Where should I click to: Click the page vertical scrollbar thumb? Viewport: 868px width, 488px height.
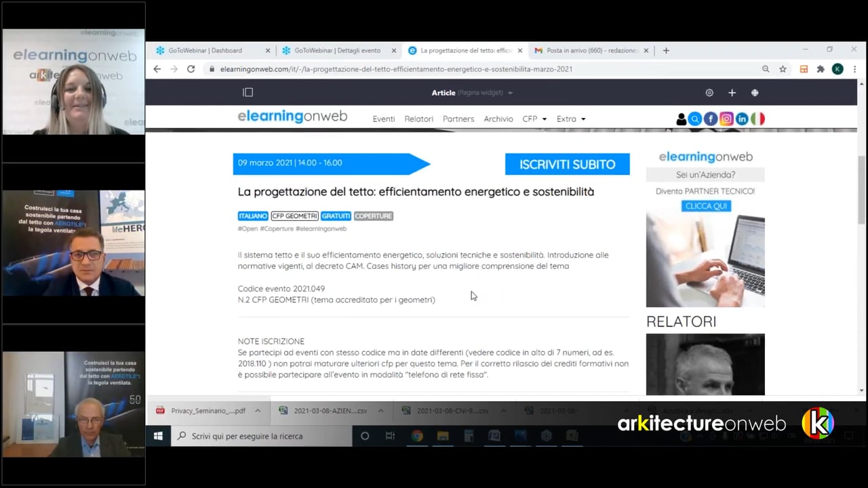tap(861, 190)
